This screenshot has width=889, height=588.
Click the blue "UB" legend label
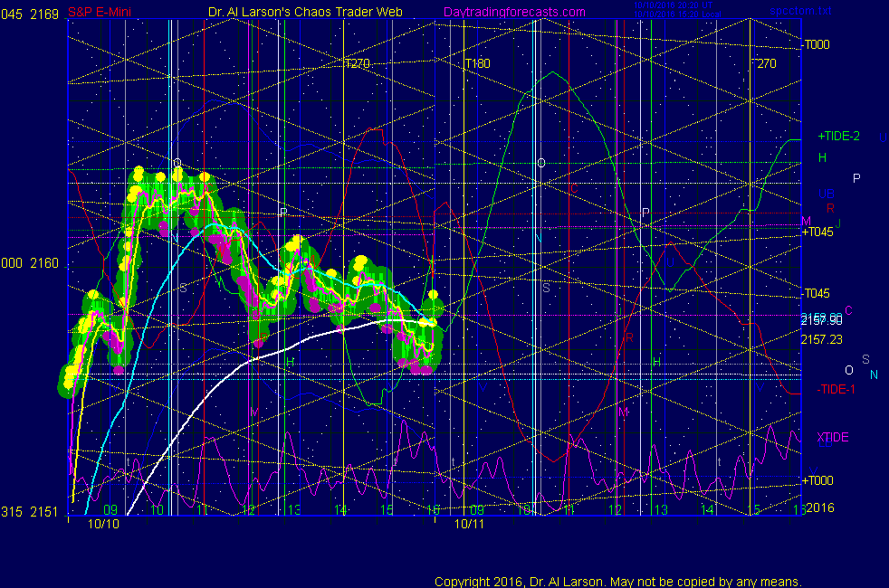[x=826, y=194]
